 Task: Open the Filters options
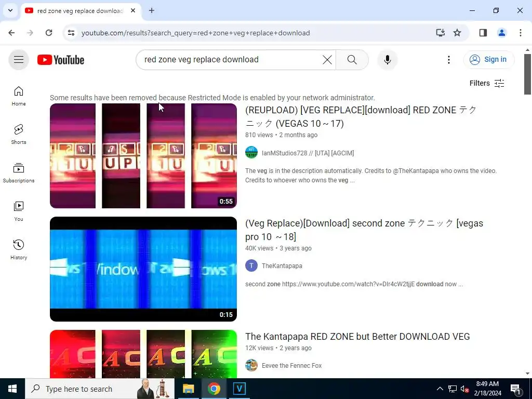tap(487, 83)
